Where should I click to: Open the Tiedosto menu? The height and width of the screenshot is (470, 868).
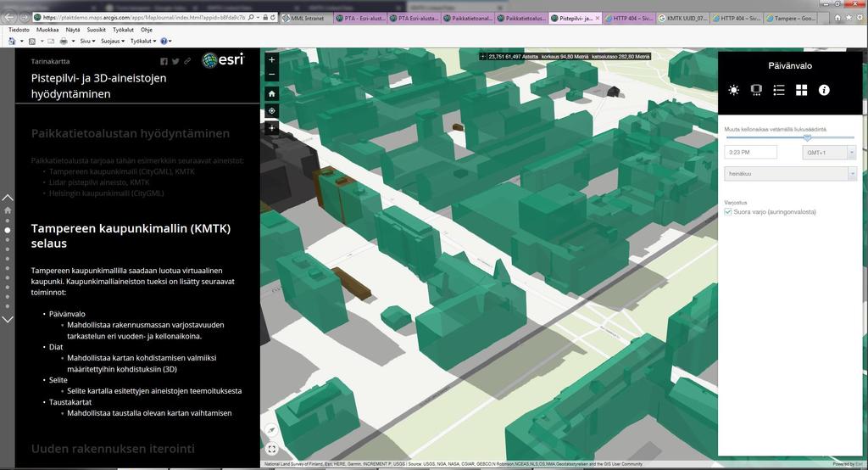pos(19,30)
